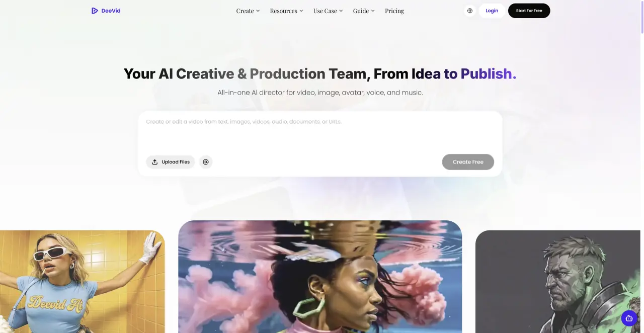Open the Resources menu
644x333 pixels.
coord(286,11)
